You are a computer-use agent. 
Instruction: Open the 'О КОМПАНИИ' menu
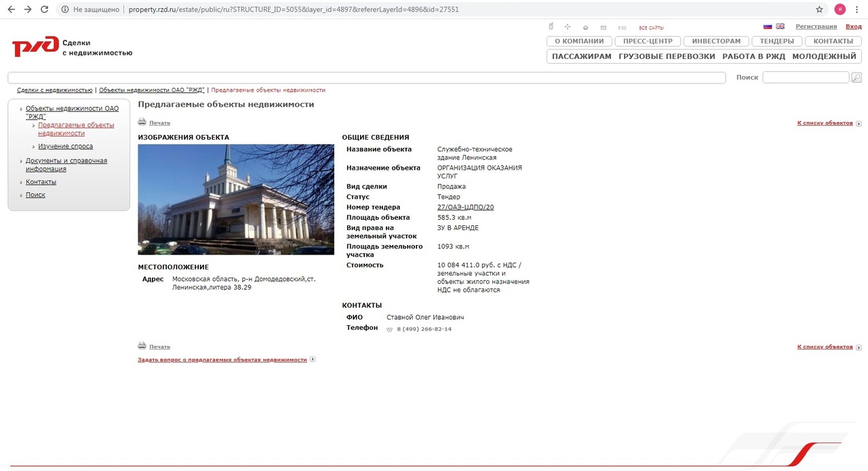[578, 41]
